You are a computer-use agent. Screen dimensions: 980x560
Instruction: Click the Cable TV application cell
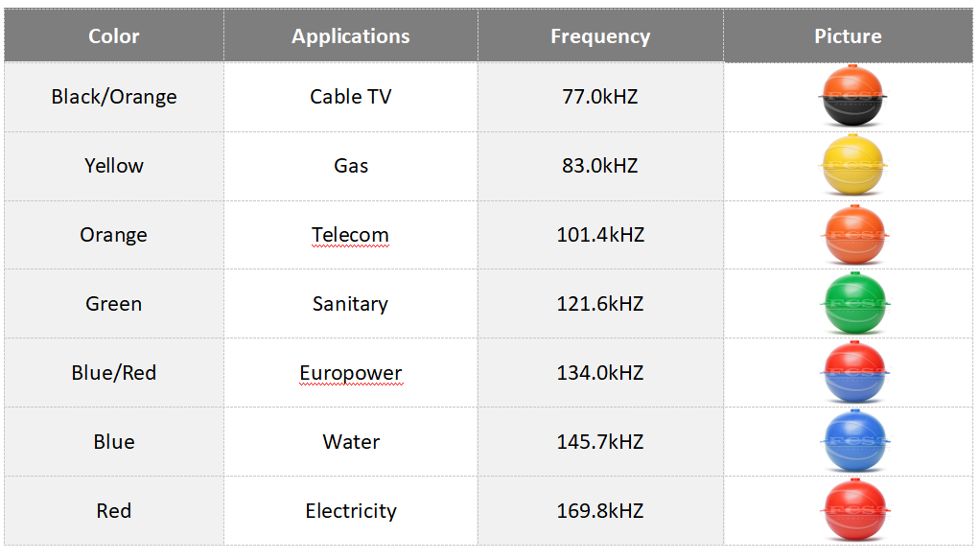tap(350, 97)
